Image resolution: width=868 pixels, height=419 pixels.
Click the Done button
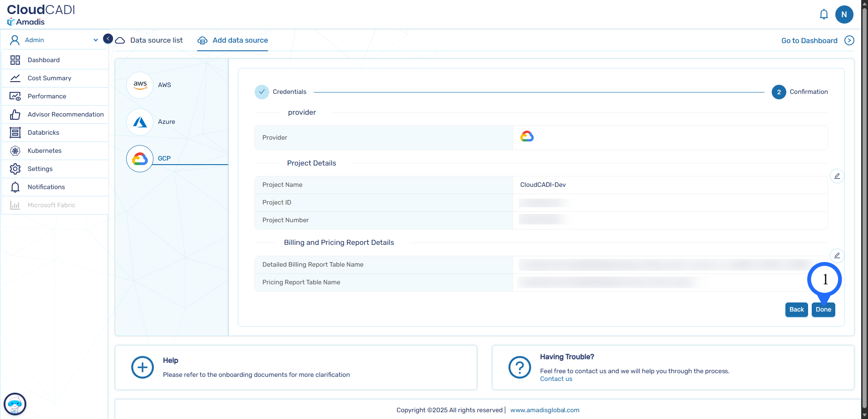tap(823, 309)
